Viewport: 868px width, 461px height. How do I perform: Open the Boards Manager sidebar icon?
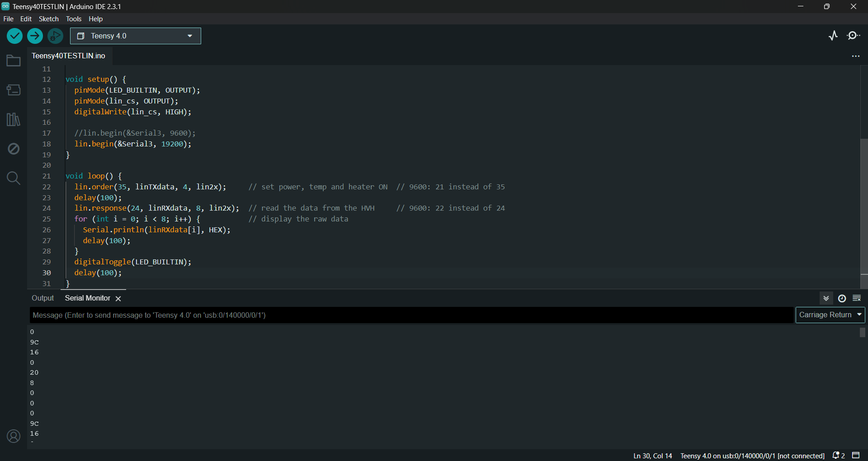[x=14, y=90]
